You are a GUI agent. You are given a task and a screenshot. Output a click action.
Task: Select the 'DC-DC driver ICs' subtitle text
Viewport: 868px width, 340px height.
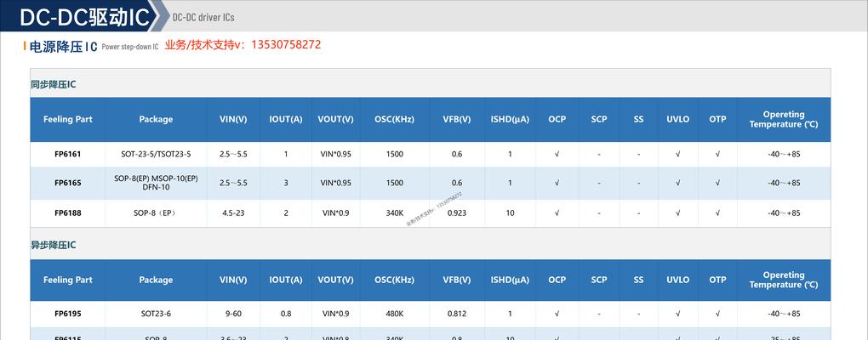203,17
